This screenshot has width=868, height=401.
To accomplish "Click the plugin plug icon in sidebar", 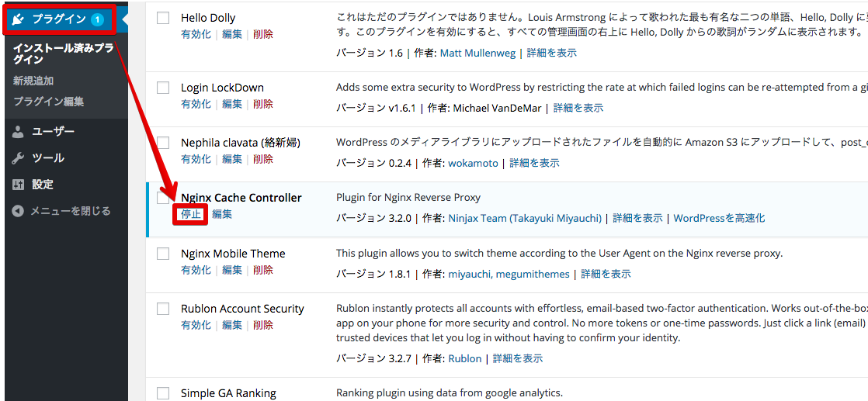I will [x=18, y=20].
